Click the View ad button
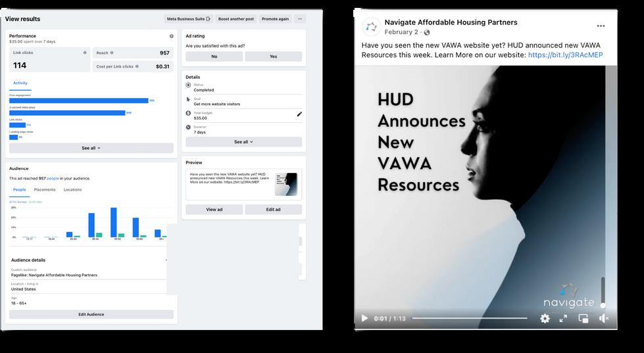 pyautogui.click(x=214, y=209)
